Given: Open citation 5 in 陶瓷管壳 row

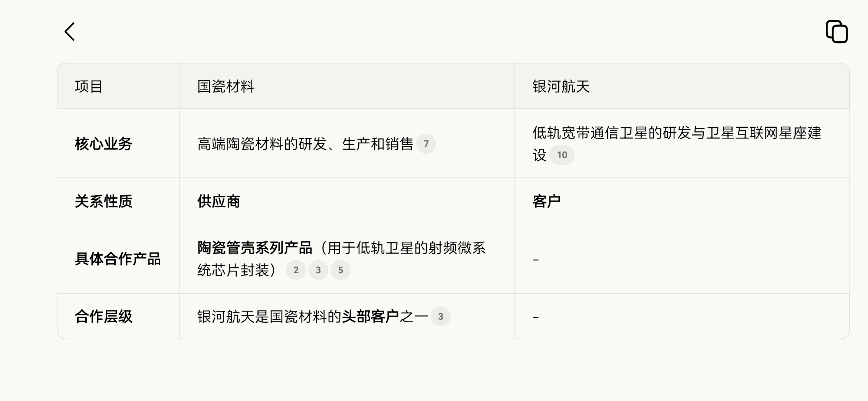Looking at the screenshot, I should click(340, 270).
